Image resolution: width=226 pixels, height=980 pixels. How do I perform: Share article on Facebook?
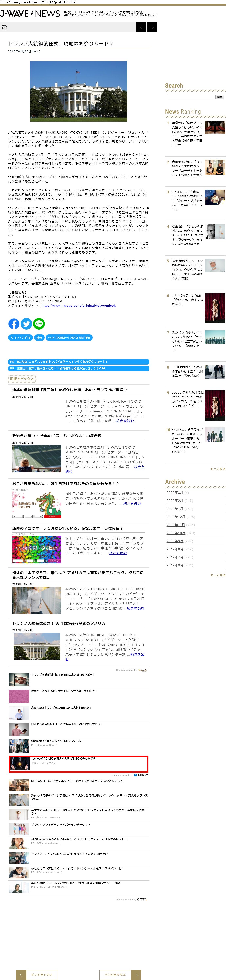click(x=14, y=324)
